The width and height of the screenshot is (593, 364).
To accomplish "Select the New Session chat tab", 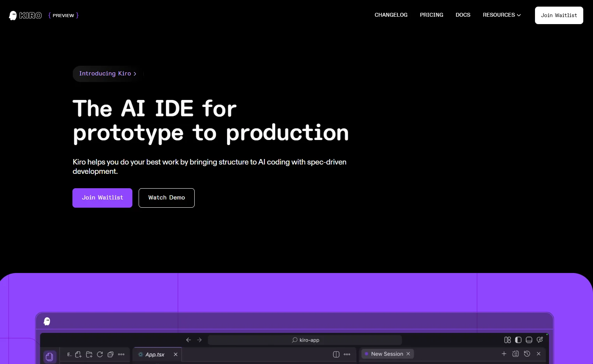I will click(x=387, y=354).
